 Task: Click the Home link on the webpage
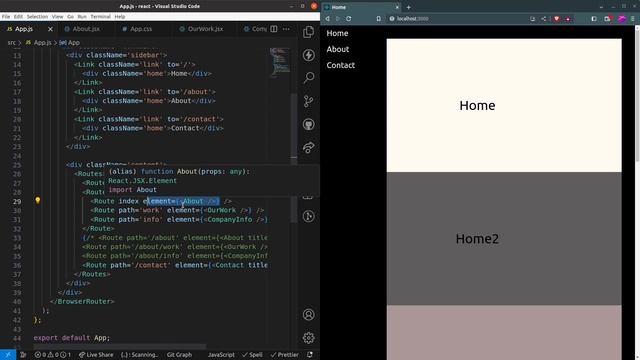click(x=337, y=33)
